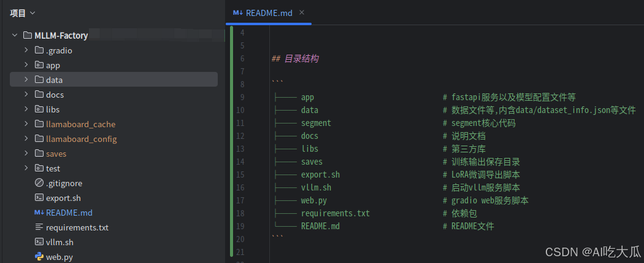Click comment '# README文件' in editor
This screenshot has height=263, width=644.
[x=468, y=226]
